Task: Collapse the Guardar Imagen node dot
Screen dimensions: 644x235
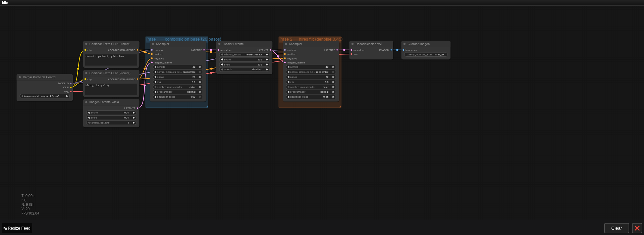Action: [x=405, y=44]
